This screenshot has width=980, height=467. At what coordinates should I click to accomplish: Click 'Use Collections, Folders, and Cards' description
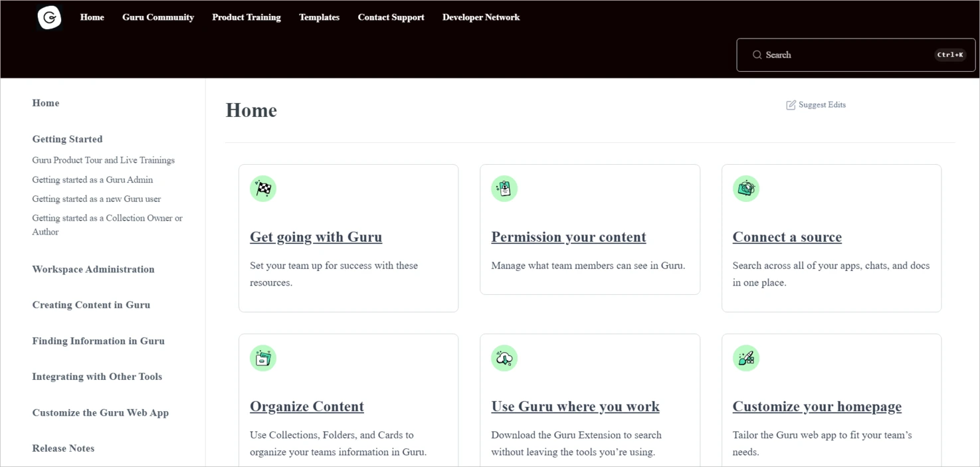click(338, 443)
